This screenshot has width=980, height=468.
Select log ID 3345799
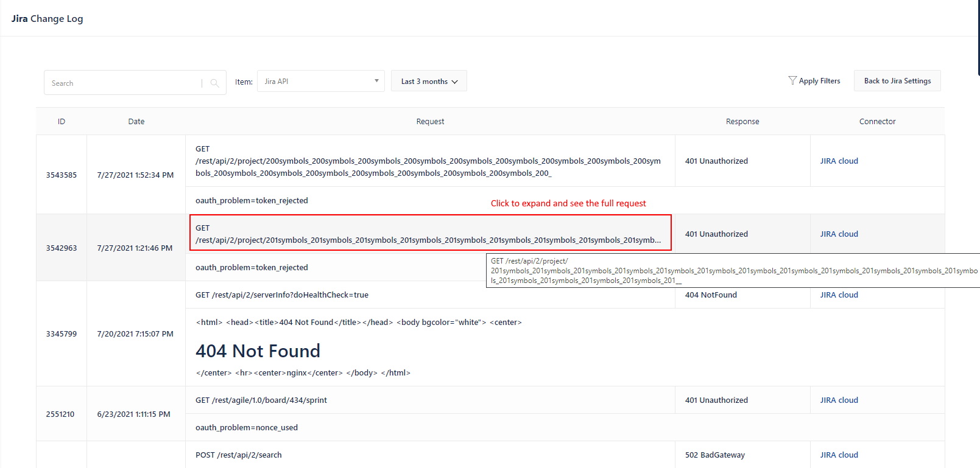click(62, 334)
